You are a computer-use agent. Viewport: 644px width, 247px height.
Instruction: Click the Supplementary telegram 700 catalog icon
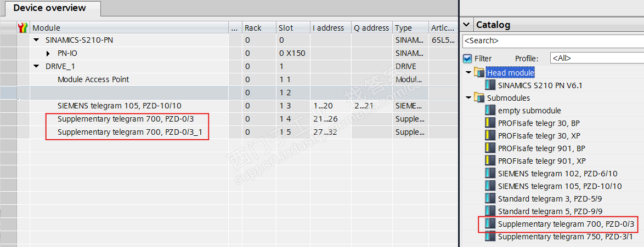pyautogui.click(x=490, y=224)
